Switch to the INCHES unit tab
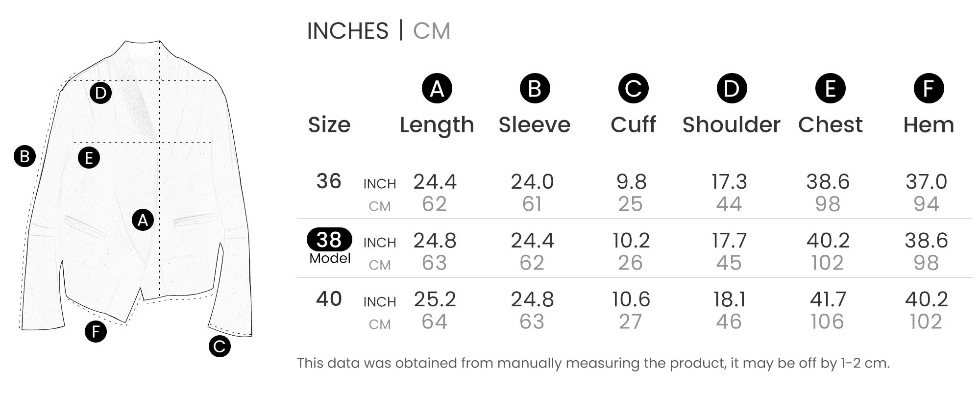This screenshot has width=980, height=395. point(347,31)
